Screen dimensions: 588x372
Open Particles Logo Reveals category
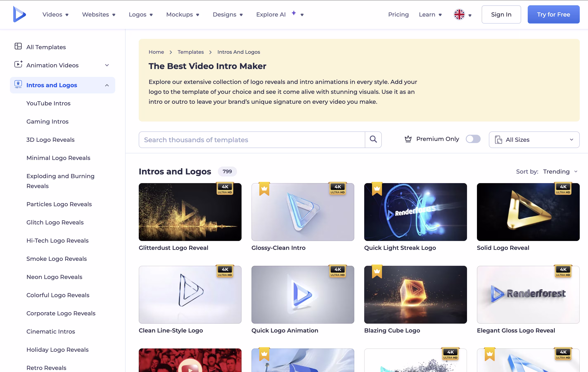click(x=59, y=204)
